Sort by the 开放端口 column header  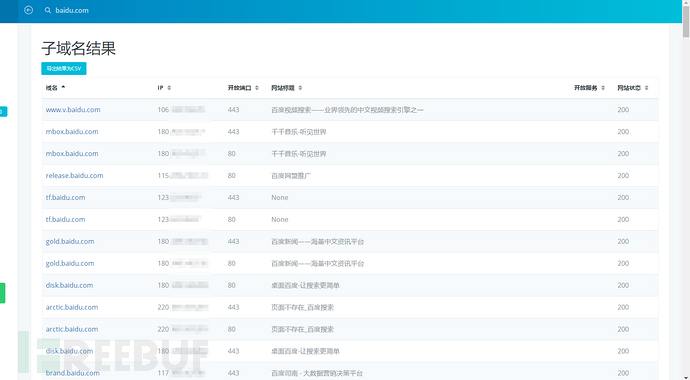(x=243, y=88)
